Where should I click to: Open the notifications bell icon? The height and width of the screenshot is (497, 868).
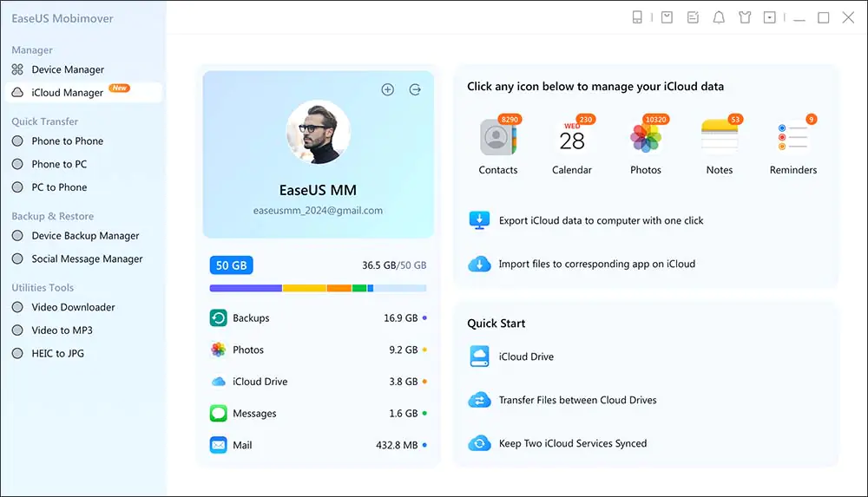click(719, 17)
